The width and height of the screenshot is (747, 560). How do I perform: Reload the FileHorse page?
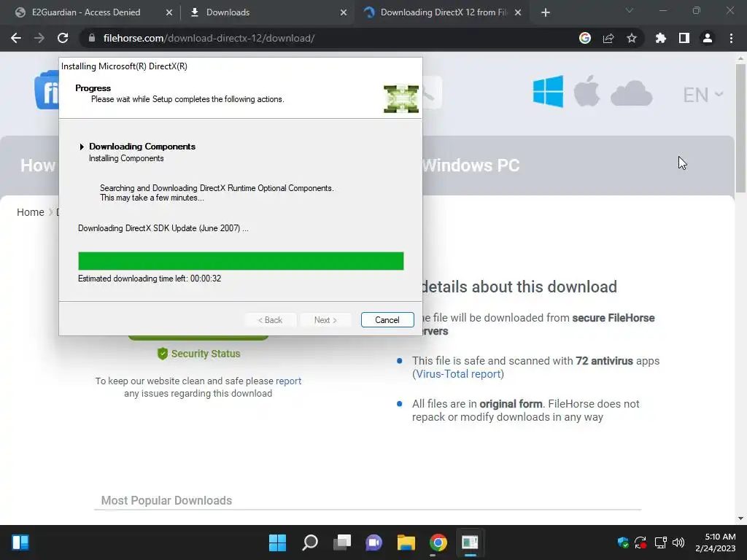[x=63, y=38]
